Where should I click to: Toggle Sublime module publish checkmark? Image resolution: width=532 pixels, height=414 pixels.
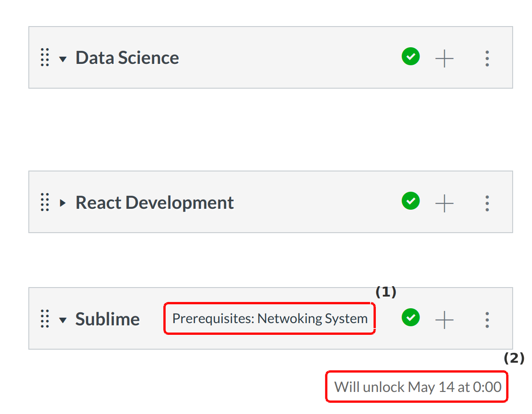[x=410, y=318]
